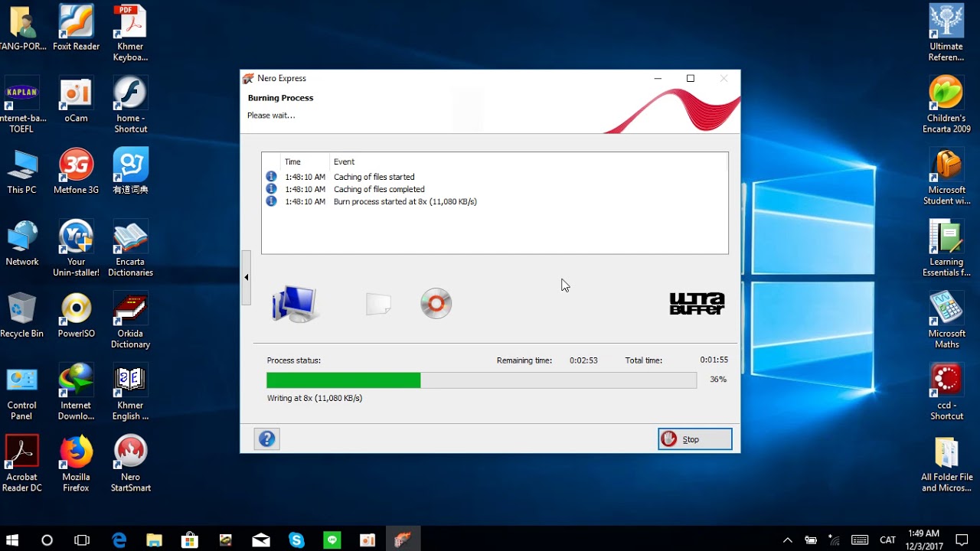Open Network desktop icon
This screenshot has height=551, width=980.
pos(21,243)
